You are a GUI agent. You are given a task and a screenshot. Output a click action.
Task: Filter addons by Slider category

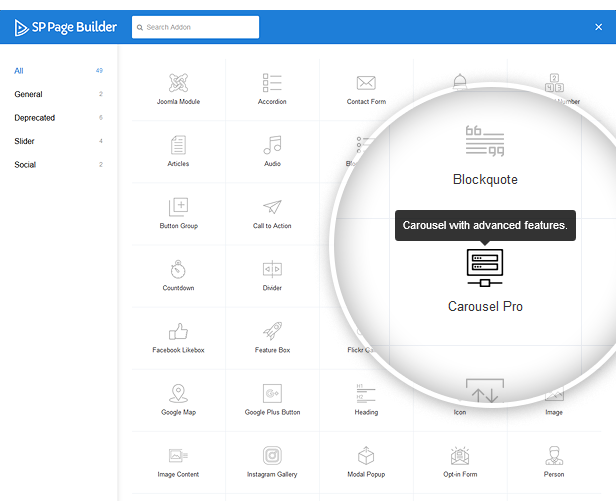pos(24,141)
